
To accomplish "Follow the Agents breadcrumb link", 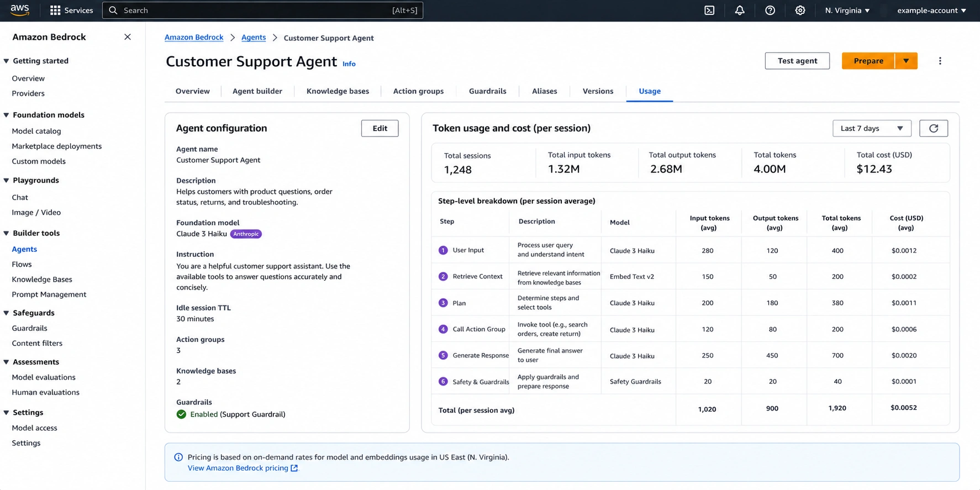I will pyautogui.click(x=254, y=38).
